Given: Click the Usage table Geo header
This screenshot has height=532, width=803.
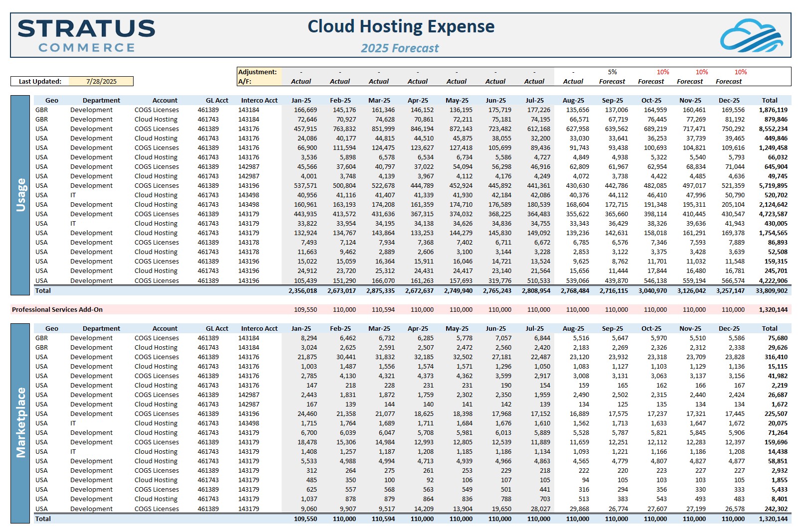Looking at the screenshot, I should pos(52,100).
